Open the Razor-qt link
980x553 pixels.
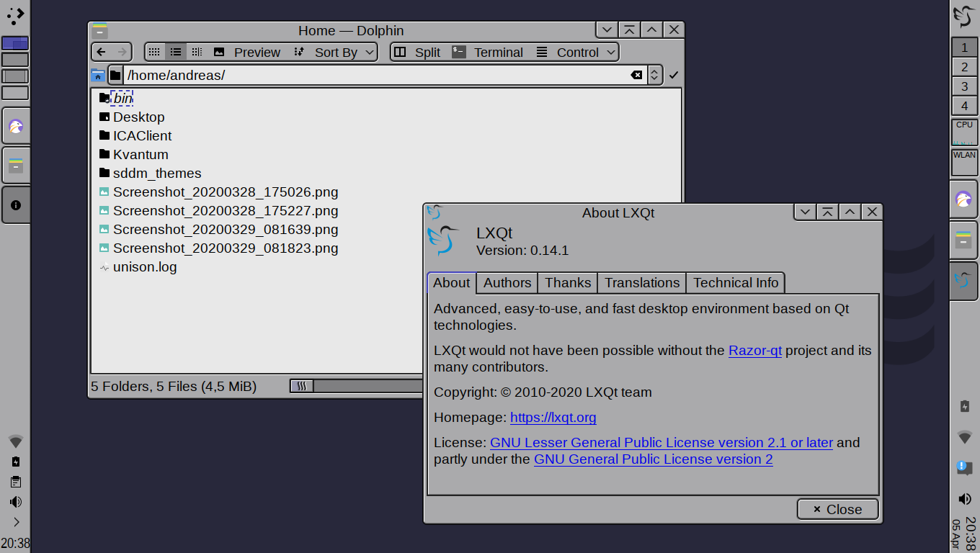click(x=755, y=351)
